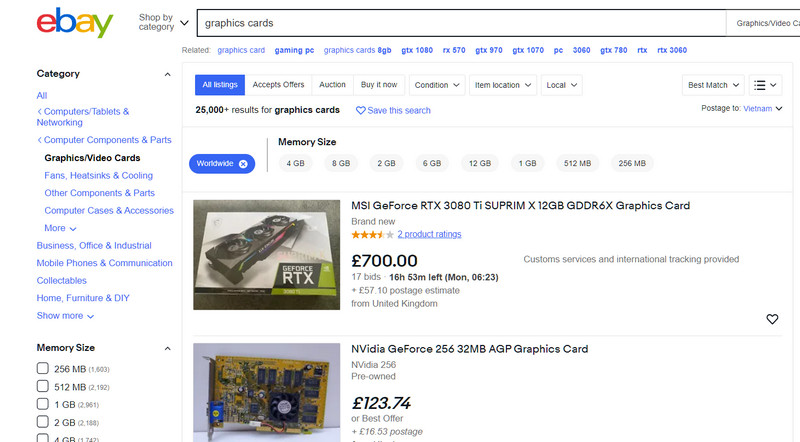800x442 pixels.
Task: Open the rtx 3060 related search link
Action: point(672,50)
